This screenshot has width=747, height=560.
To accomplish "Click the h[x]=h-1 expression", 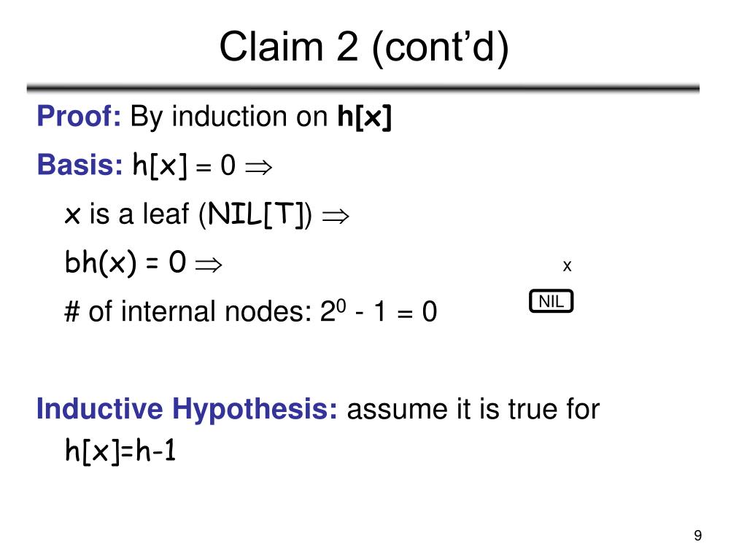I will pos(120,451).
